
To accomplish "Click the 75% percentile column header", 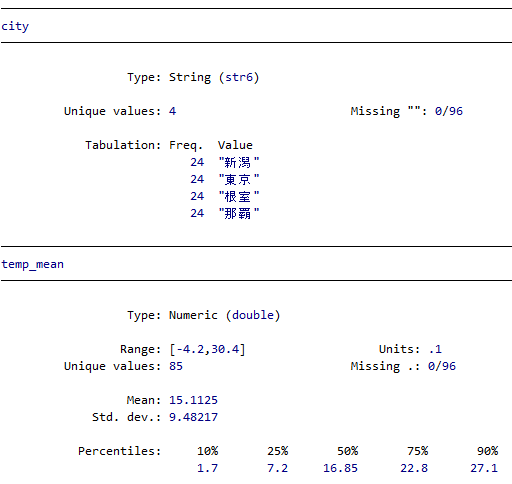I will click(x=417, y=451).
